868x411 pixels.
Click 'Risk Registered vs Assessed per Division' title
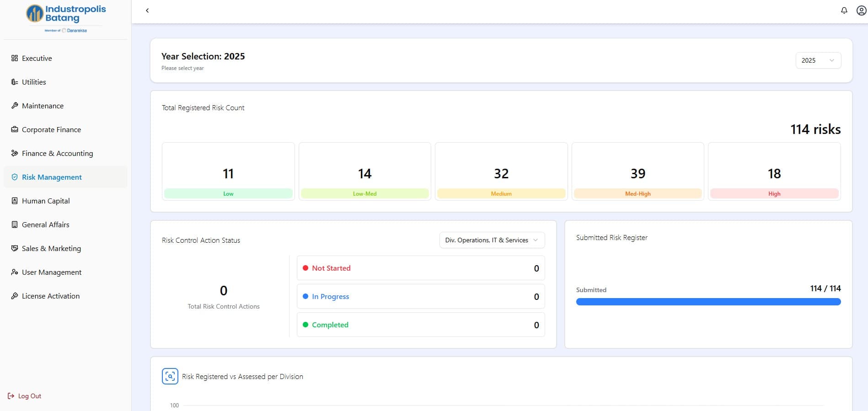tap(242, 377)
